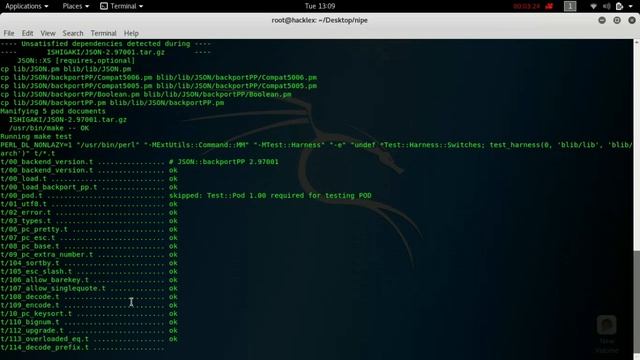Click window title root@hacklex: ~/Desktop/nipe

(x=320, y=20)
